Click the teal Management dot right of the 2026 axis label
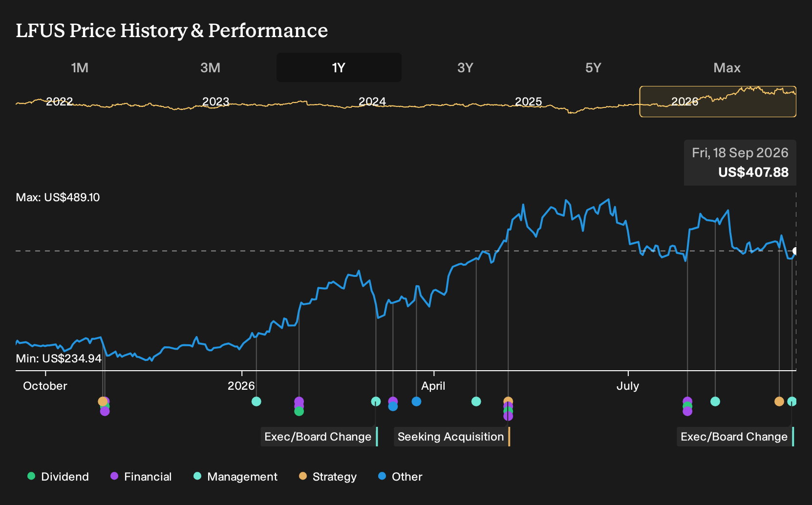The image size is (812, 505). [x=256, y=401]
